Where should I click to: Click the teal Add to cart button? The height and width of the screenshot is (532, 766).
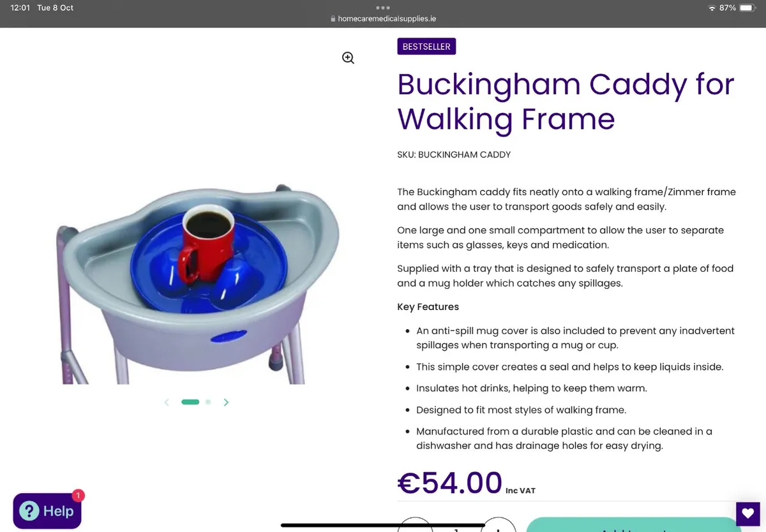tap(633, 525)
